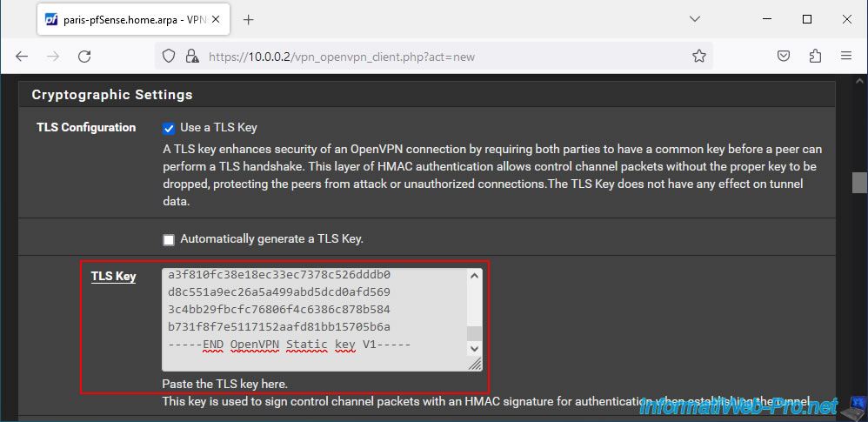Click the page vertical scrollbar thumb

pos(859,183)
